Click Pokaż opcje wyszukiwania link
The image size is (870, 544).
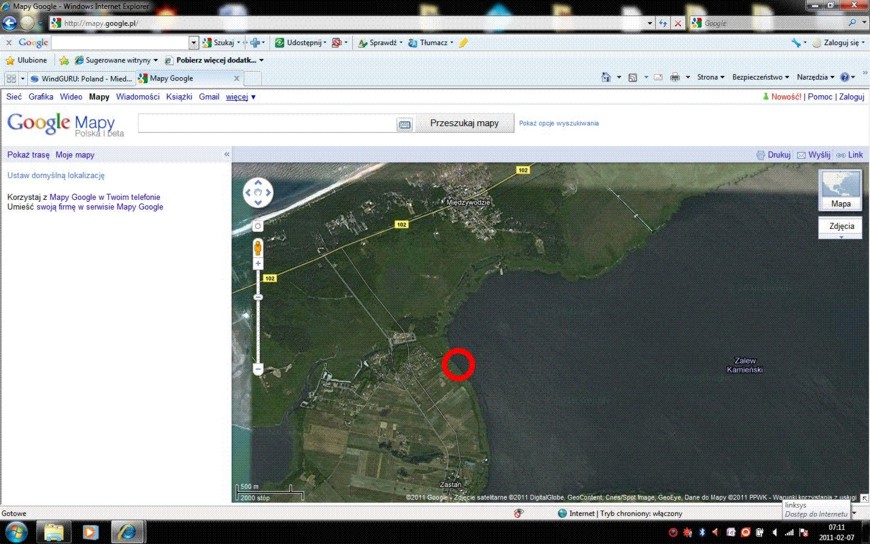[x=559, y=123]
